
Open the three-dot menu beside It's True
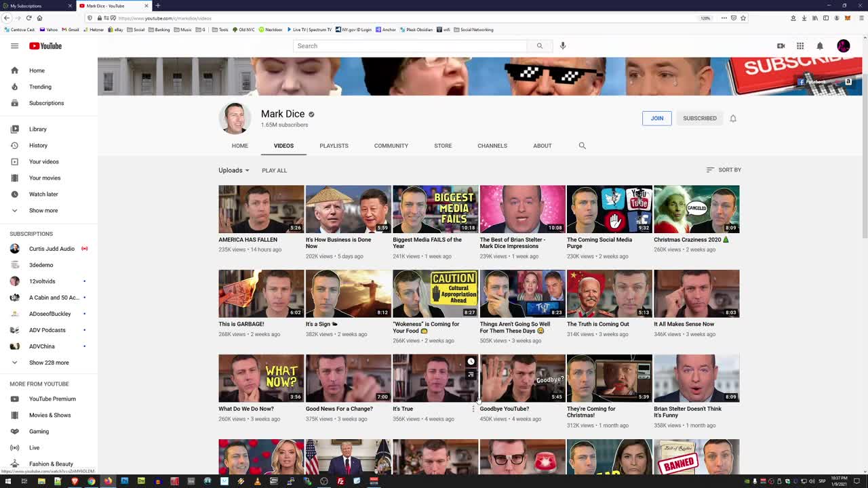(473, 409)
